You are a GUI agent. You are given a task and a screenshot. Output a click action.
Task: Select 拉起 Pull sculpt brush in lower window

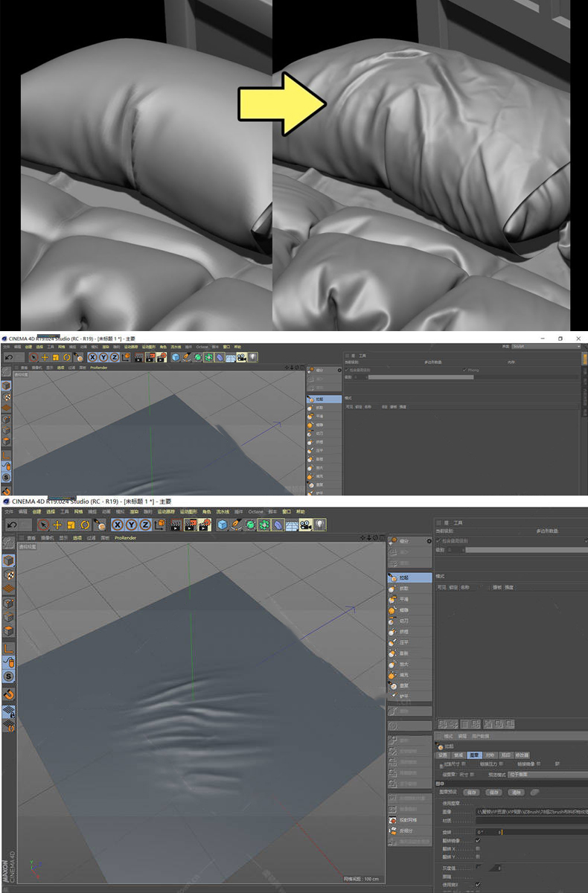click(409, 577)
